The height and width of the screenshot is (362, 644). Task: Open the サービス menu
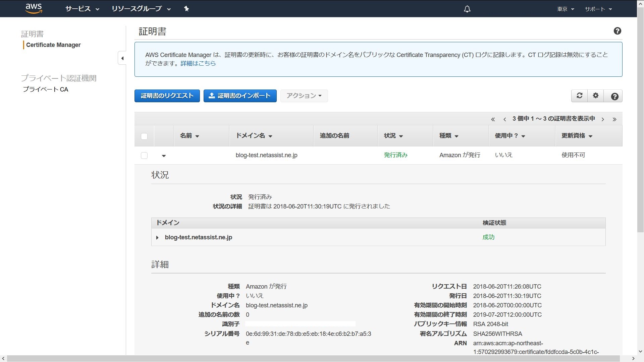82,9
